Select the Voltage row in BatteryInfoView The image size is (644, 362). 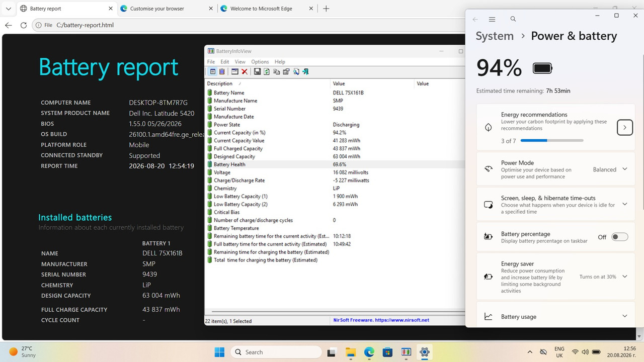[335, 172]
